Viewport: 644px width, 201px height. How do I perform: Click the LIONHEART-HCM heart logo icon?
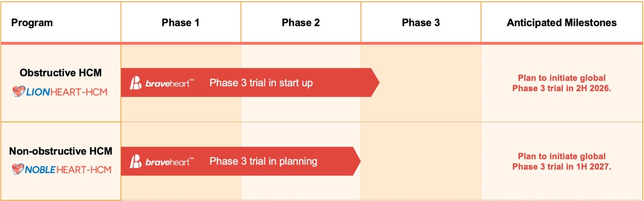[x=18, y=92]
